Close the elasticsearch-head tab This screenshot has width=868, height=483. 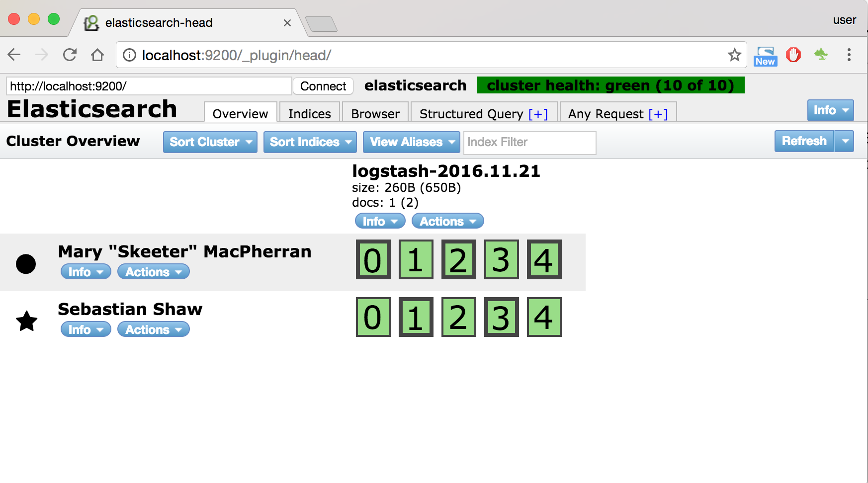point(287,23)
